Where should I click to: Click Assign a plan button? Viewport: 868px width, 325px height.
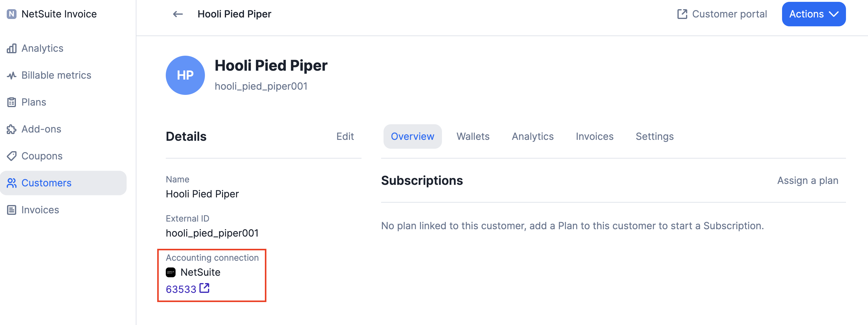pos(808,181)
